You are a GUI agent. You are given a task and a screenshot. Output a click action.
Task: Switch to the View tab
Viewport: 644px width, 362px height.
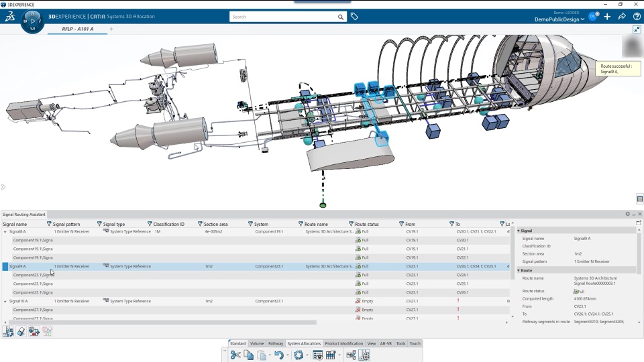[372, 343]
